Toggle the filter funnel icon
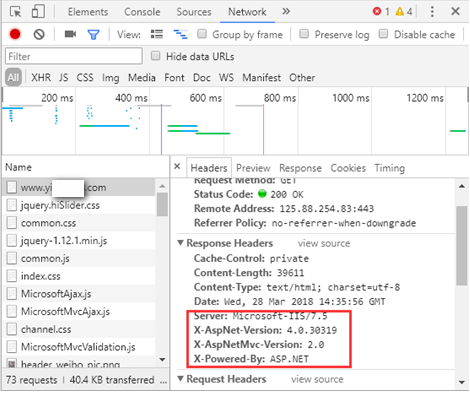 (x=93, y=34)
